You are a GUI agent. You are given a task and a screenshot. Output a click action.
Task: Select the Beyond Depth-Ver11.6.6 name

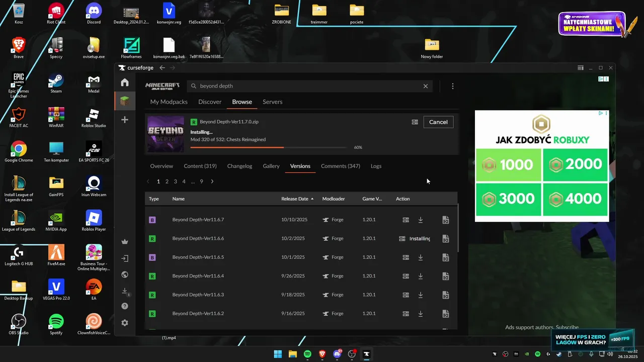pyautogui.click(x=198, y=239)
